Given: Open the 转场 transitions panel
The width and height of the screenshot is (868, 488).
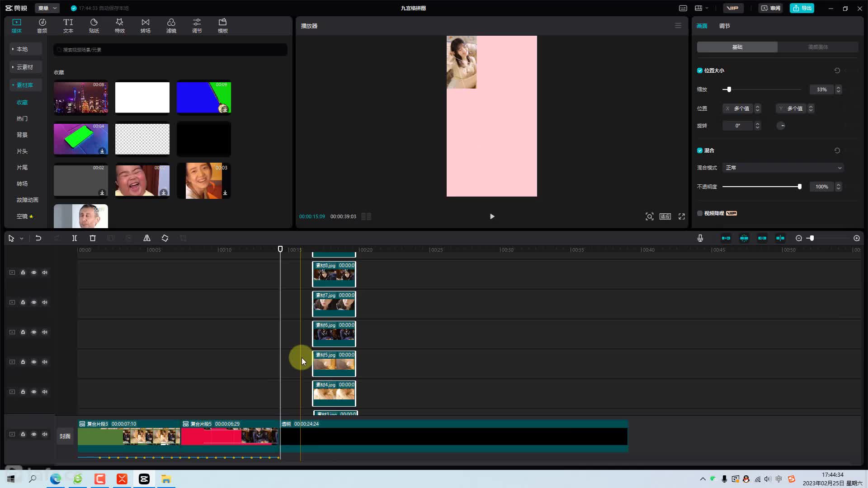Looking at the screenshot, I should pyautogui.click(x=146, y=26).
